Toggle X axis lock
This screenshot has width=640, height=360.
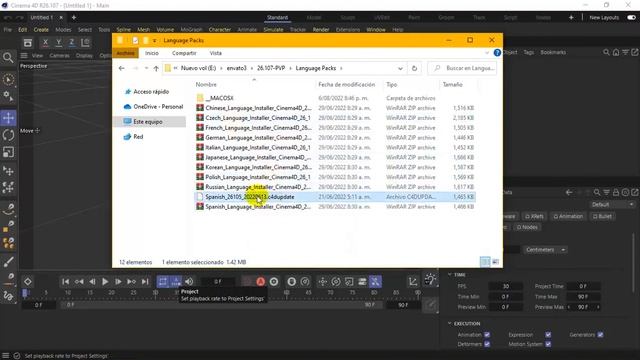tap(45, 42)
